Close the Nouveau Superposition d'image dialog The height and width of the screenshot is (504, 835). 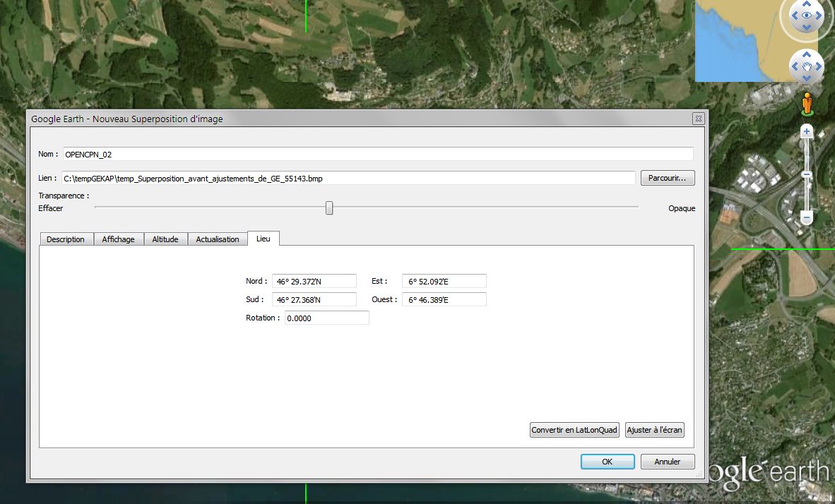pyautogui.click(x=698, y=118)
